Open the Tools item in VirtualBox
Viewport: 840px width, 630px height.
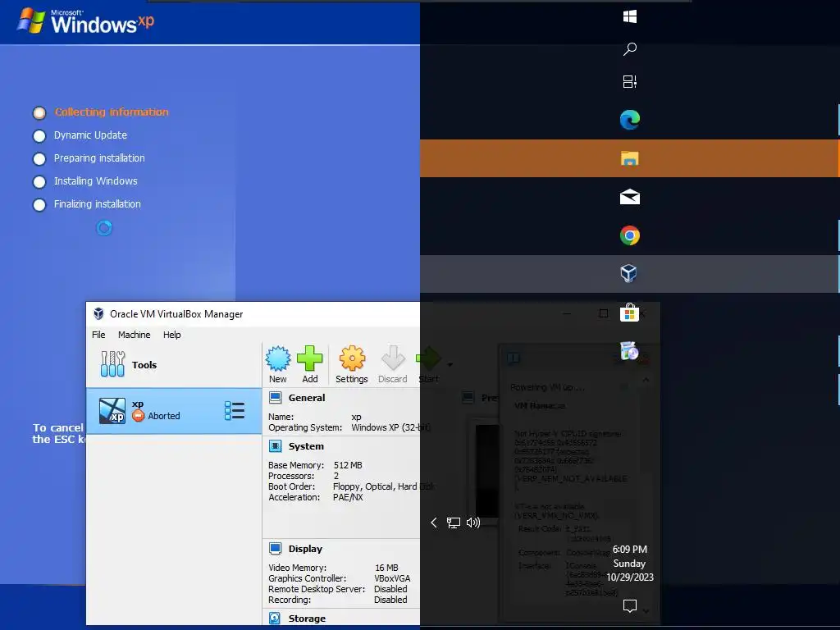(x=174, y=365)
